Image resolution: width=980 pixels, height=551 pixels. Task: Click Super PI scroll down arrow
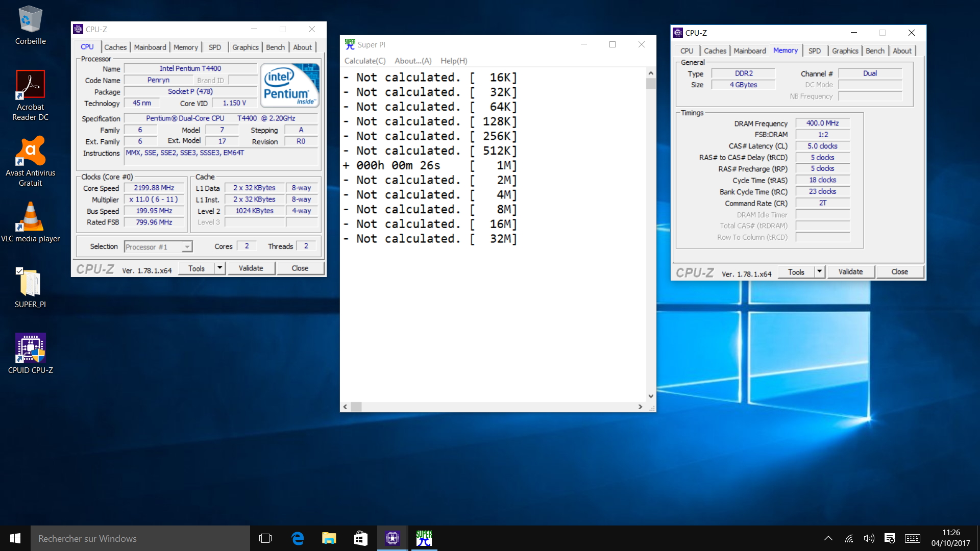[651, 396]
